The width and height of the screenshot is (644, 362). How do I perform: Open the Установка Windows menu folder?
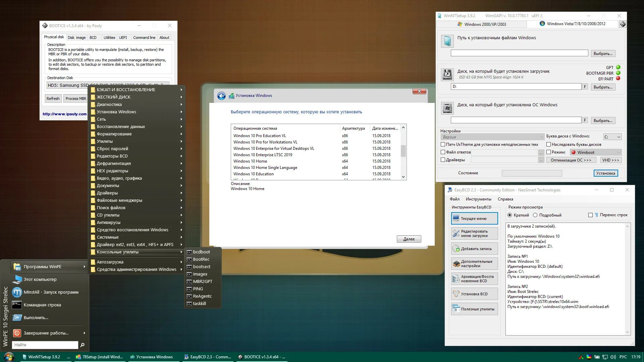pos(137,112)
